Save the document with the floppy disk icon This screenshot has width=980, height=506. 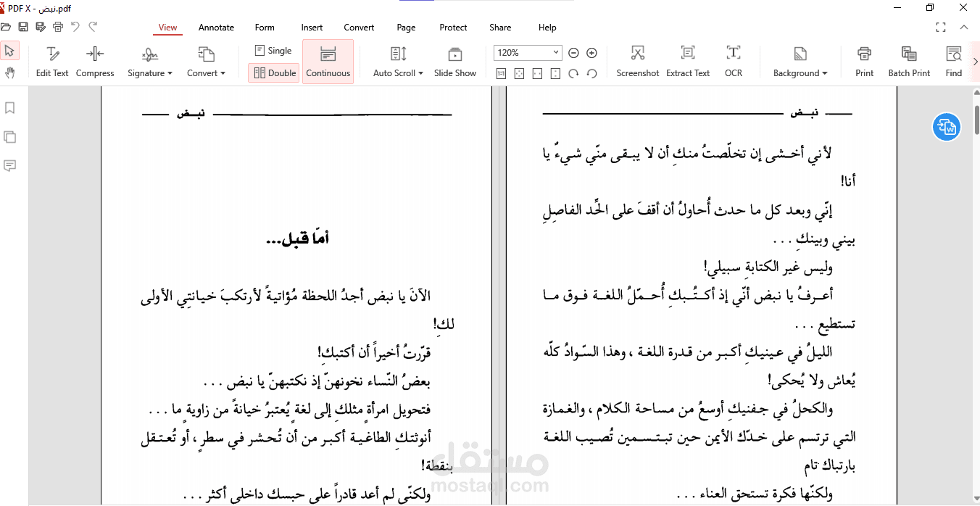(23, 28)
